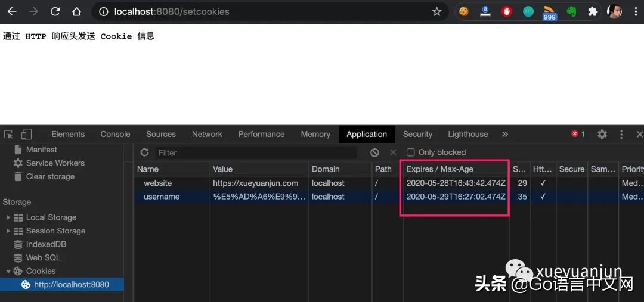Open Clear storage in the sidebar

(50, 177)
